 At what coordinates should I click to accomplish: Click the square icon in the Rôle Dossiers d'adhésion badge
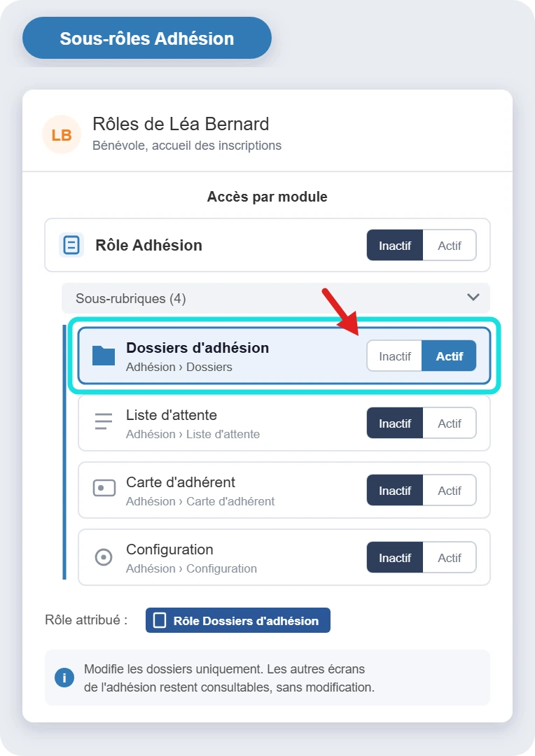[160, 620]
